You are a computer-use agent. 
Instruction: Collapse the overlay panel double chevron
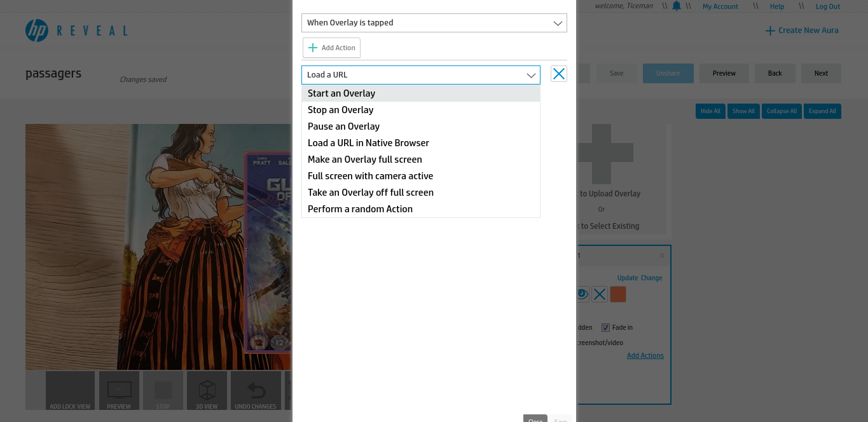(x=662, y=255)
